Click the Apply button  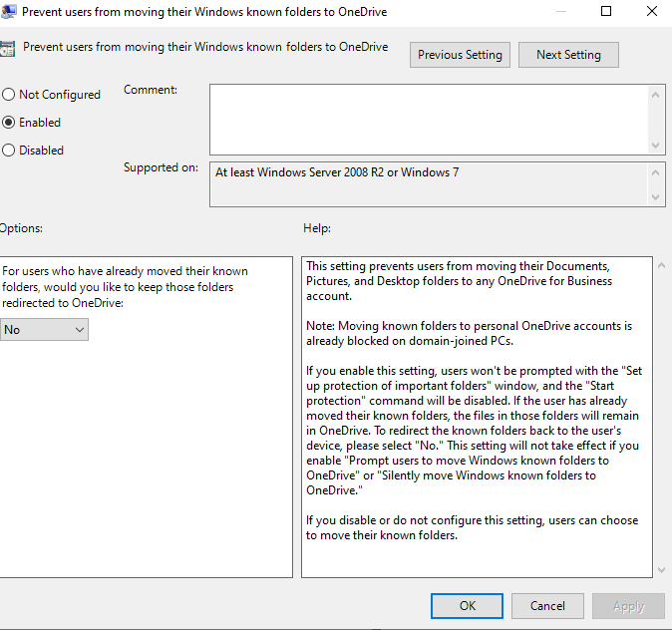[x=629, y=605]
